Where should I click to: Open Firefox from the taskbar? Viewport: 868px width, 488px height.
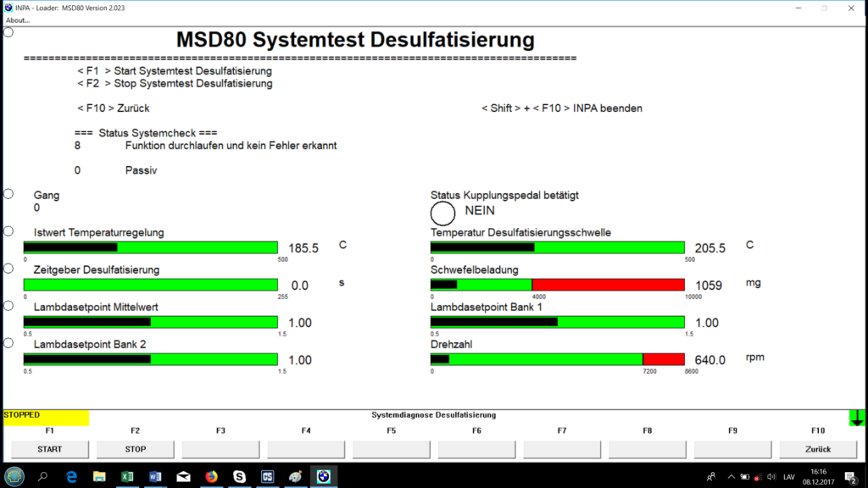click(211, 477)
